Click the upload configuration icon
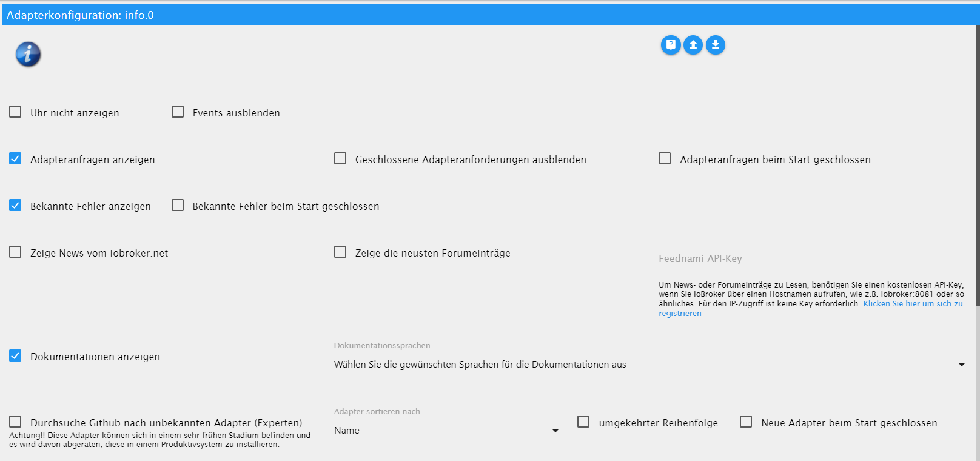Image resolution: width=980 pixels, height=461 pixels. tap(693, 45)
